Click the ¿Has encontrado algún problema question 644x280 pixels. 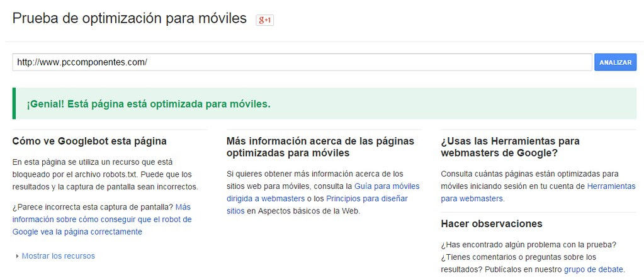click(529, 245)
